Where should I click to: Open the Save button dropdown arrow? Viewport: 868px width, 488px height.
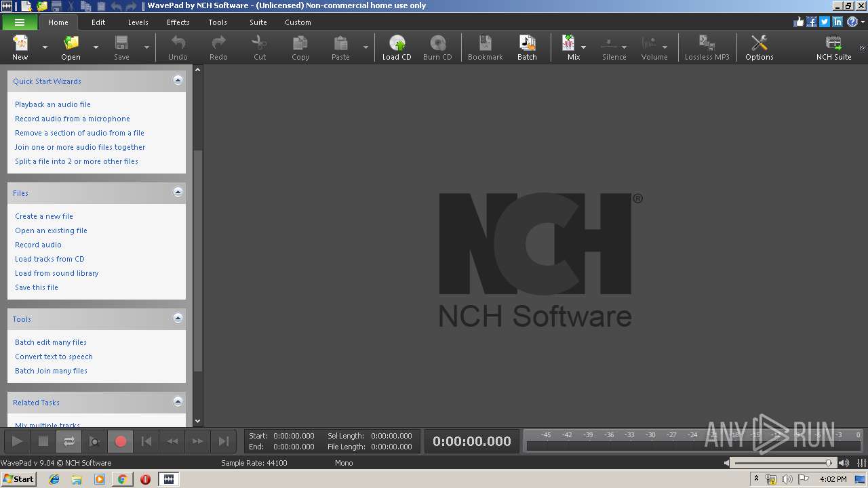click(x=146, y=47)
